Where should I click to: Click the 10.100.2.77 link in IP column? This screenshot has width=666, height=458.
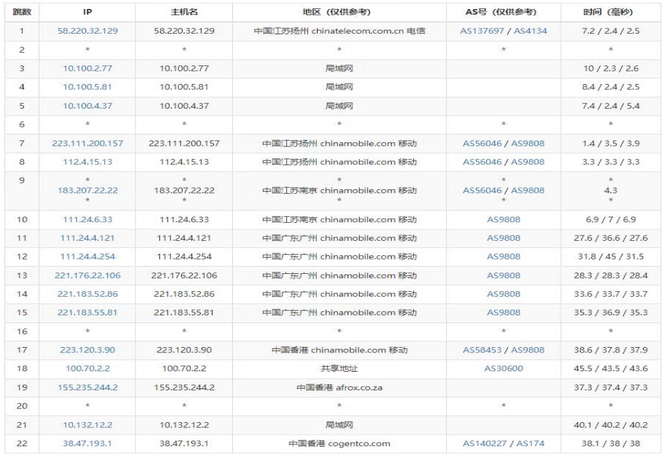point(88,67)
